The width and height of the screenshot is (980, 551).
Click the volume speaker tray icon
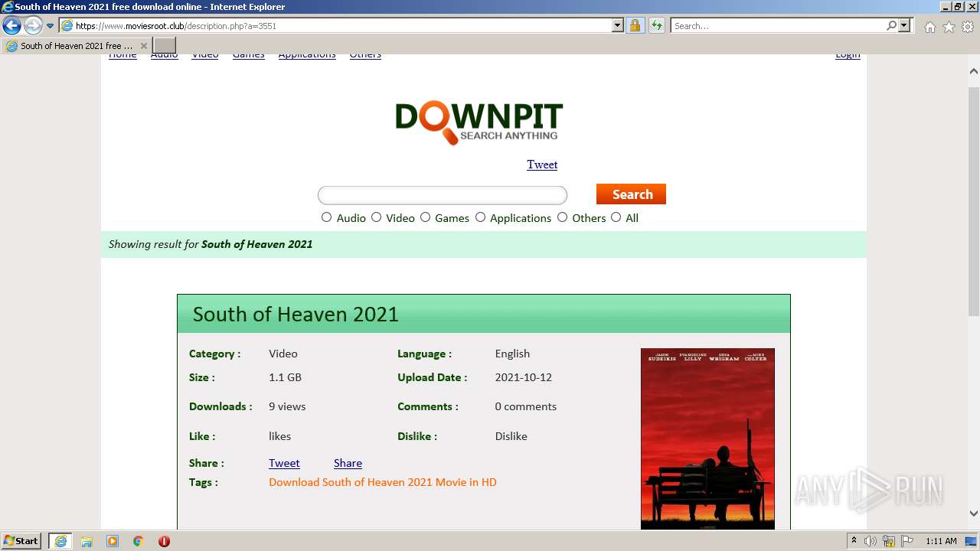point(871,541)
